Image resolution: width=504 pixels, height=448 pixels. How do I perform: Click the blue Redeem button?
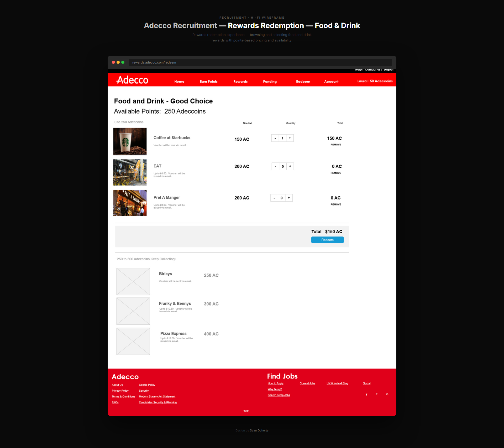pos(327,240)
